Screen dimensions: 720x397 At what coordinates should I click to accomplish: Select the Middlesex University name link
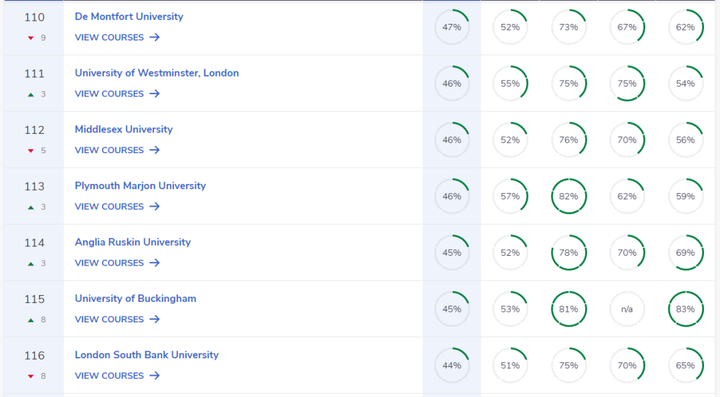coord(124,129)
